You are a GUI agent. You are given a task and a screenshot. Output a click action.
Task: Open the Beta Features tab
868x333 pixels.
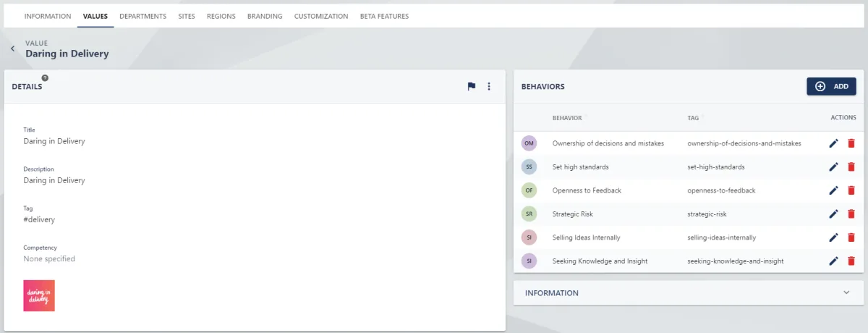point(384,16)
